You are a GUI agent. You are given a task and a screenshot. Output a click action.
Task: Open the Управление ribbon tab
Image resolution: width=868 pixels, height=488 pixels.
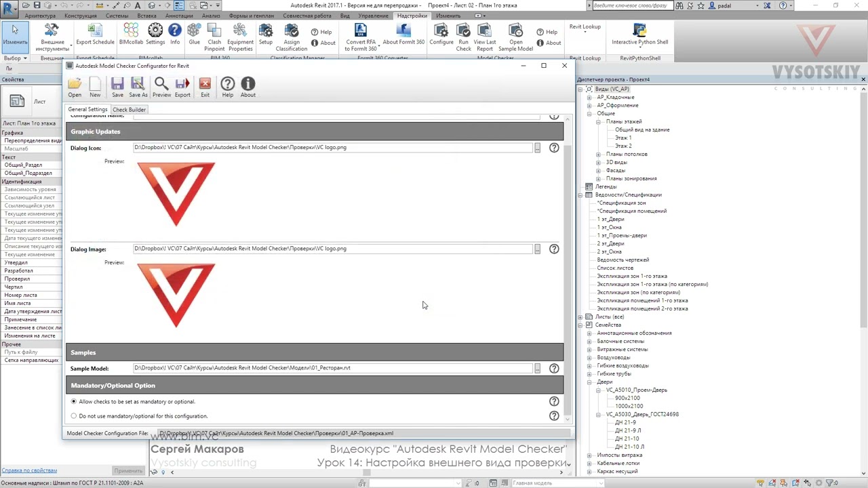[374, 16]
